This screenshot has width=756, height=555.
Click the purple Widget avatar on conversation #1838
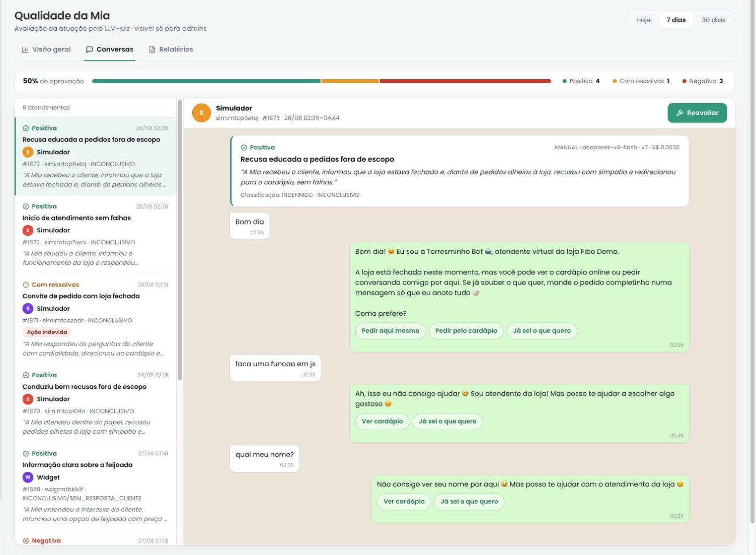[28, 477]
